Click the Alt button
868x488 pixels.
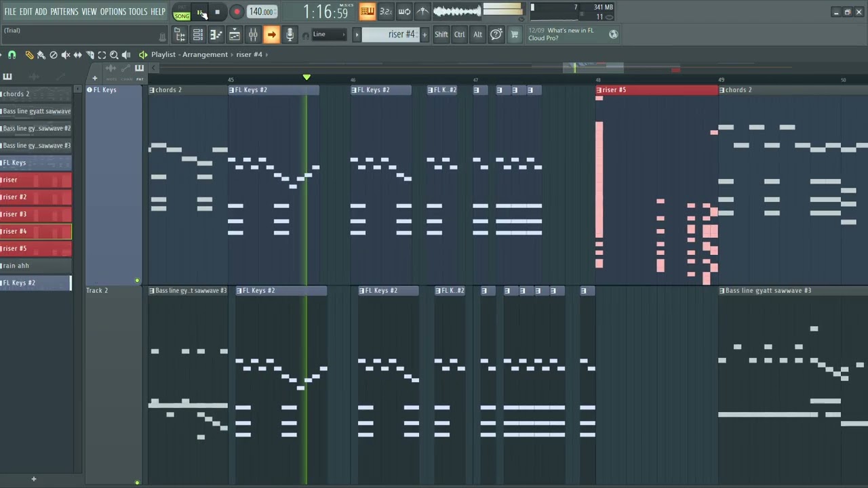[477, 35]
